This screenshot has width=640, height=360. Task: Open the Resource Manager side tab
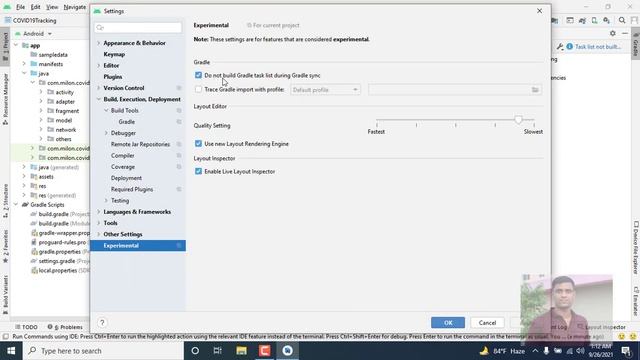5,98
